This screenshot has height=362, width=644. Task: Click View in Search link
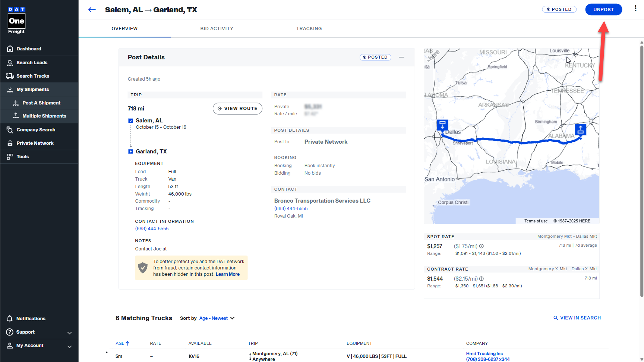pyautogui.click(x=577, y=318)
